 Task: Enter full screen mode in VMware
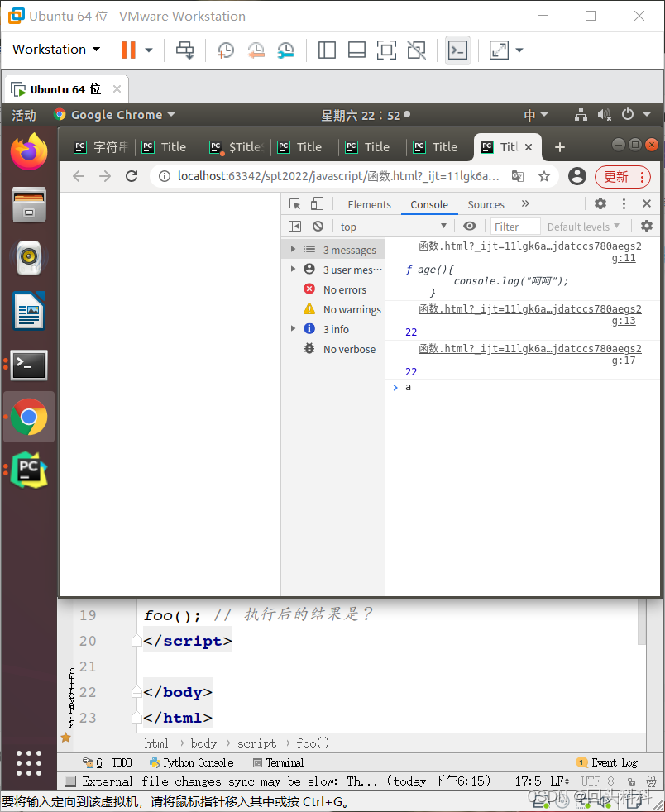pos(386,50)
